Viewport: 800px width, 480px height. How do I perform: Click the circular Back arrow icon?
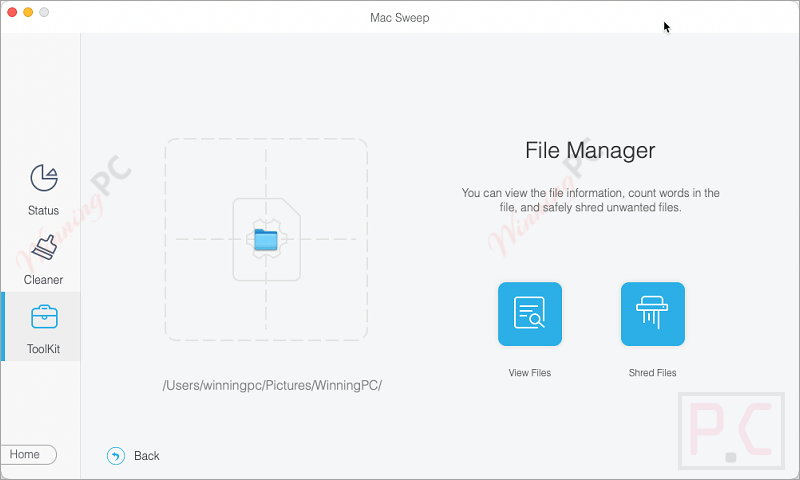[116, 456]
